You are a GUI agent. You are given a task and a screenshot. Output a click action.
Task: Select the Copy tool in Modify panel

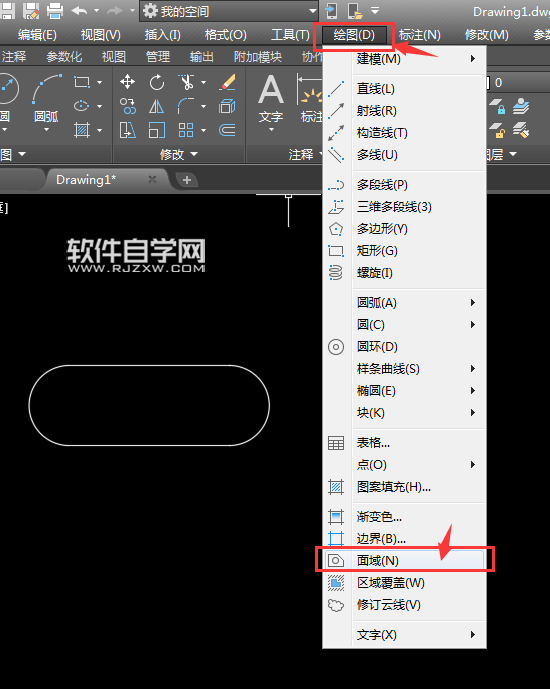pos(127,106)
